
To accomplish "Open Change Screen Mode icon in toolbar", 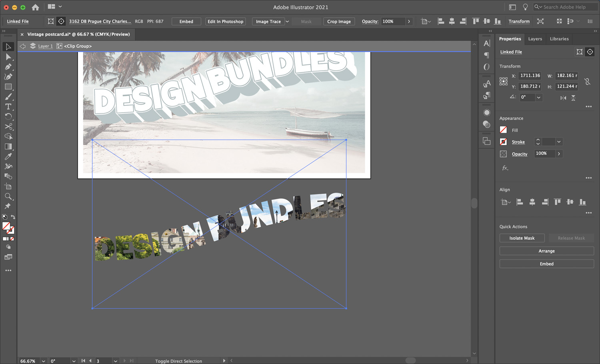I will click(x=8, y=257).
